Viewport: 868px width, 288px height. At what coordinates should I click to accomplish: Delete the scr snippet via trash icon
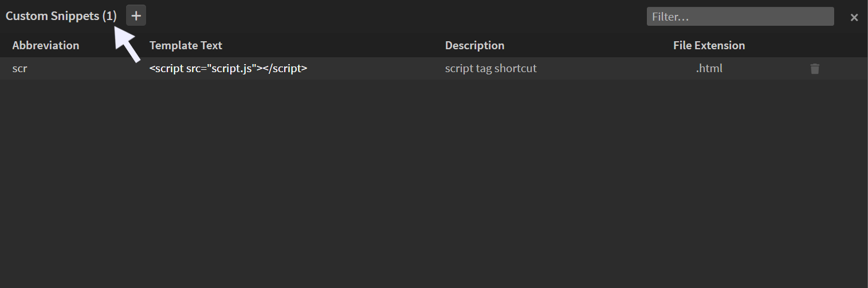[815, 69]
